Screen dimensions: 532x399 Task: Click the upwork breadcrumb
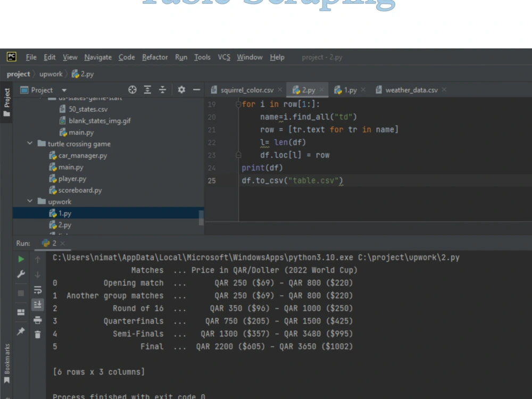tap(51, 74)
